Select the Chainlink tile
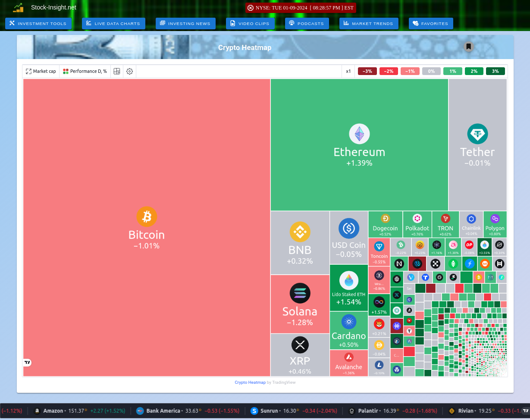Viewport: 530px width, 420px height. click(471, 224)
